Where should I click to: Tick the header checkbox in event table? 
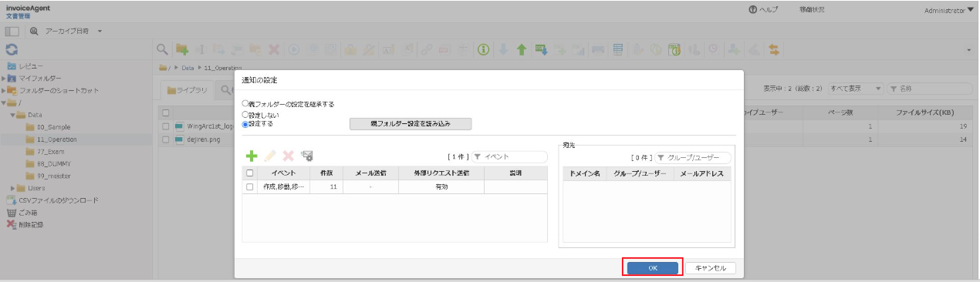(x=249, y=173)
